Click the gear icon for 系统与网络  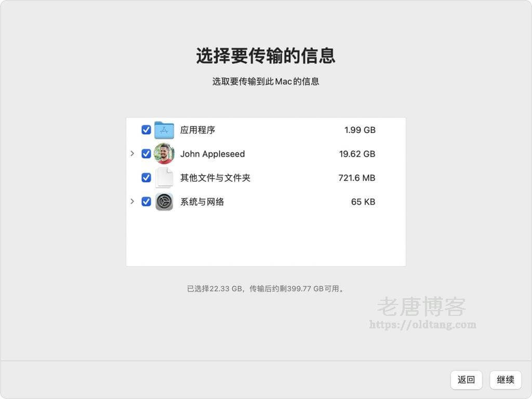164,202
